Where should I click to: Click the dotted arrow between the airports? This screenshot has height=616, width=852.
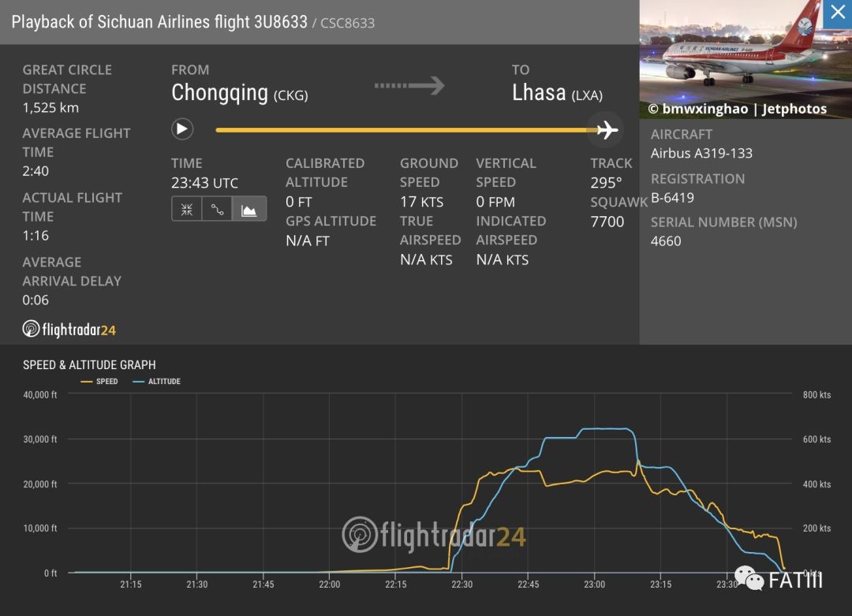pos(409,85)
